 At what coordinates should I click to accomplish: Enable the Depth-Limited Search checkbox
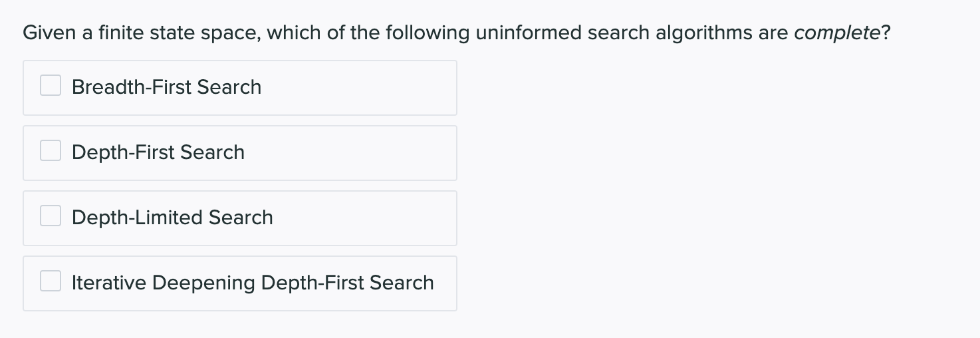[51, 216]
